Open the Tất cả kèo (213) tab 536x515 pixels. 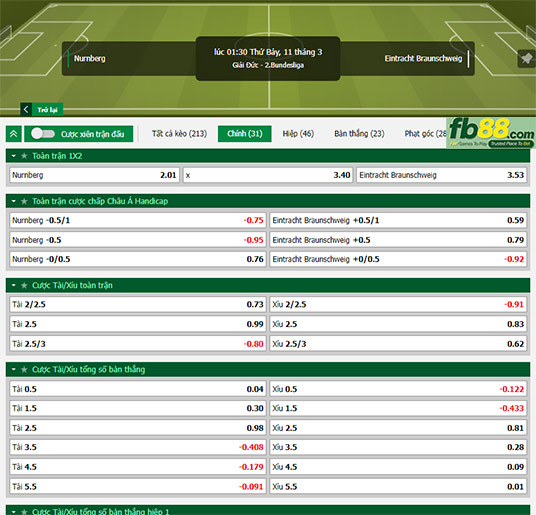(179, 134)
